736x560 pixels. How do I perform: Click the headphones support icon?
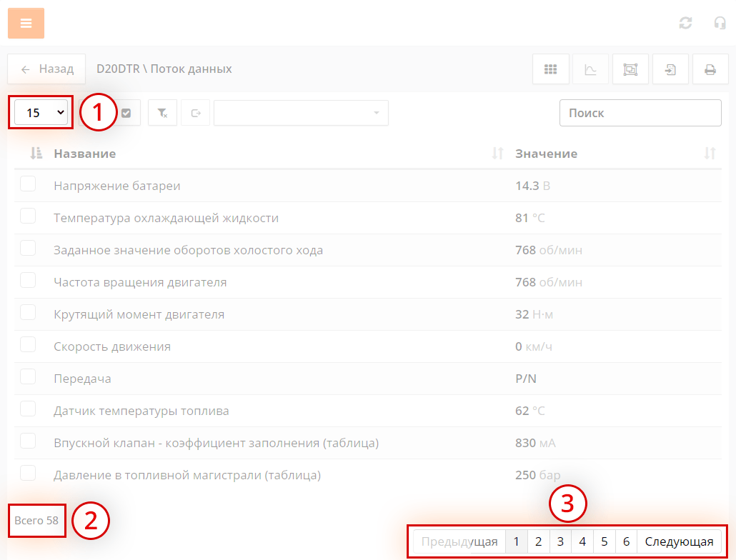click(x=720, y=23)
